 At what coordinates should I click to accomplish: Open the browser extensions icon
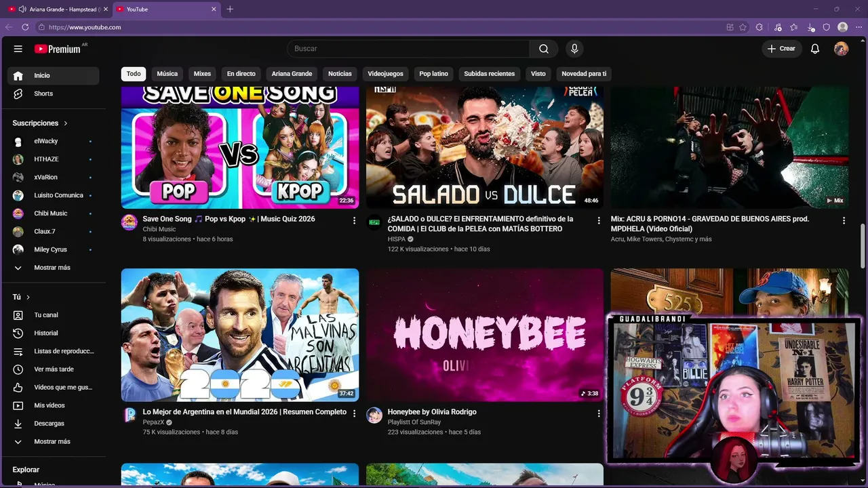click(759, 27)
